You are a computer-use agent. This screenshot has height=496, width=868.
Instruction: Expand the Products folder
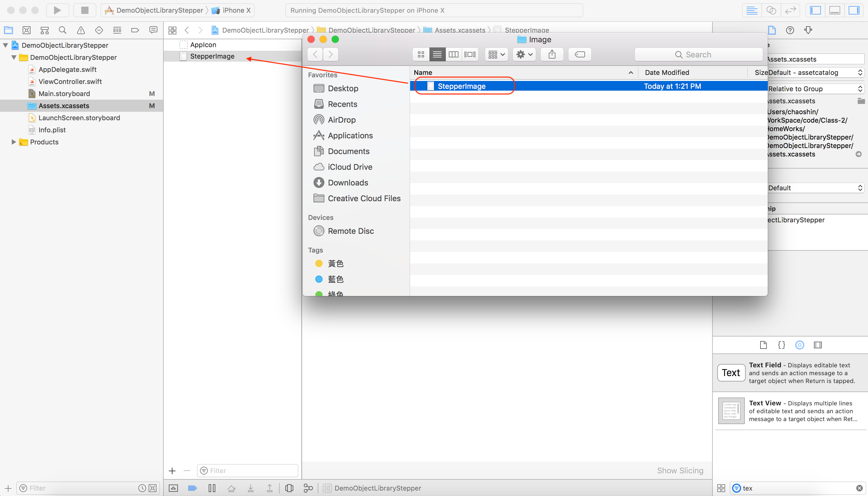(13, 142)
